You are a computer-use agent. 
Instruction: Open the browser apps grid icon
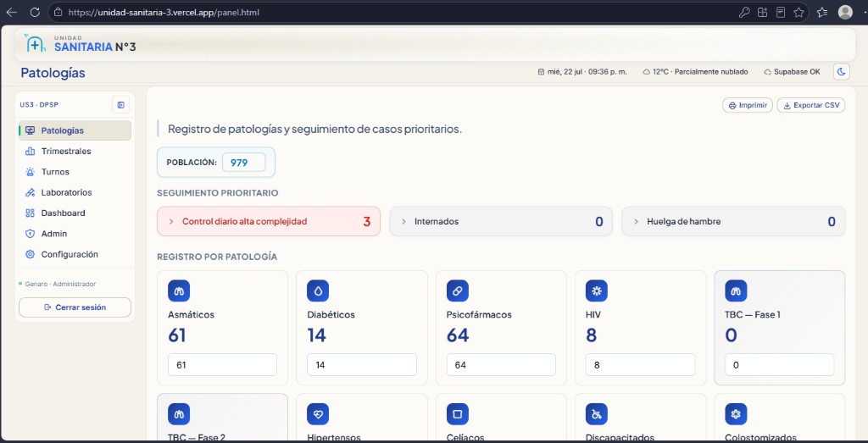click(x=762, y=12)
